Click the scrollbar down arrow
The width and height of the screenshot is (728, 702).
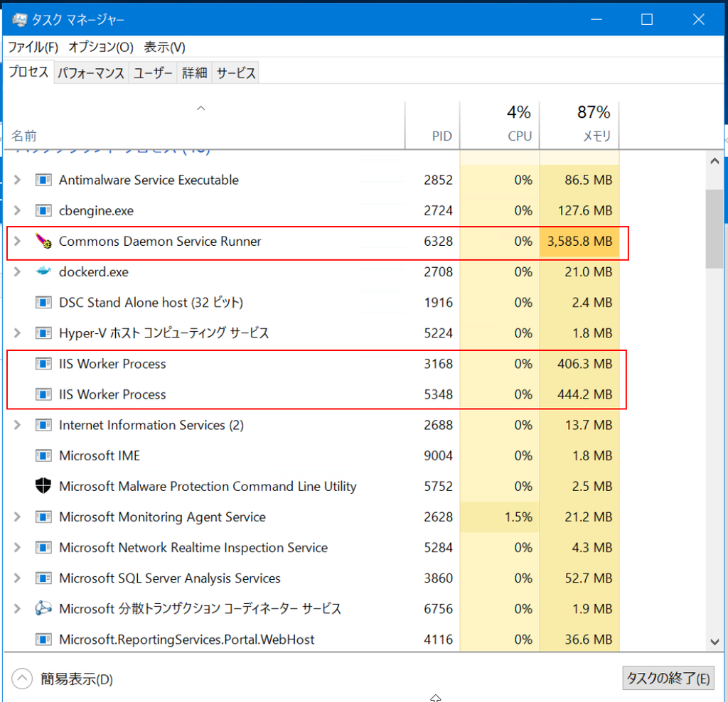(714, 642)
